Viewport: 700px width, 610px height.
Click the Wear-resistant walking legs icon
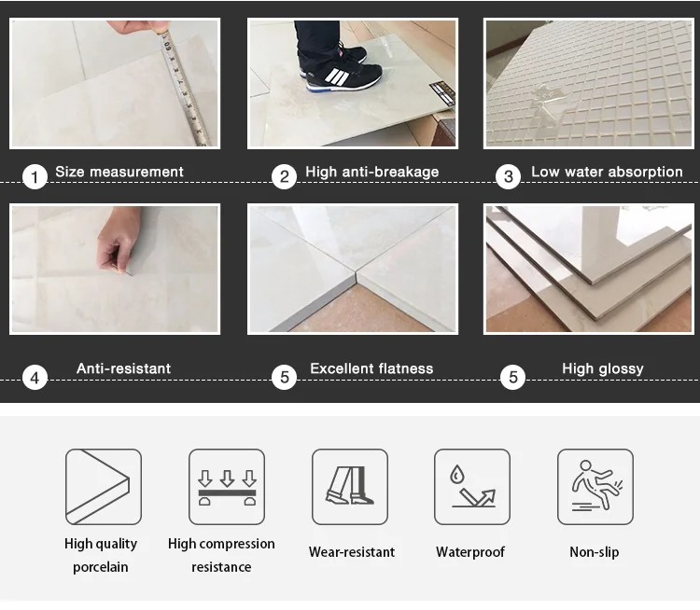pos(350,486)
